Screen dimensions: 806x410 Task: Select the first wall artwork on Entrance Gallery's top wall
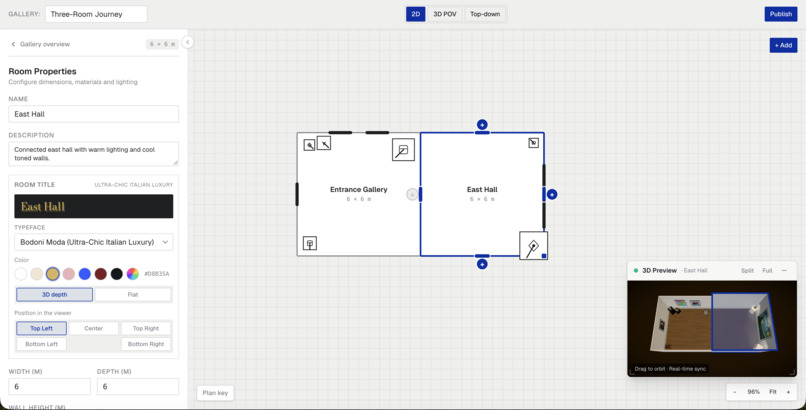(x=340, y=133)
